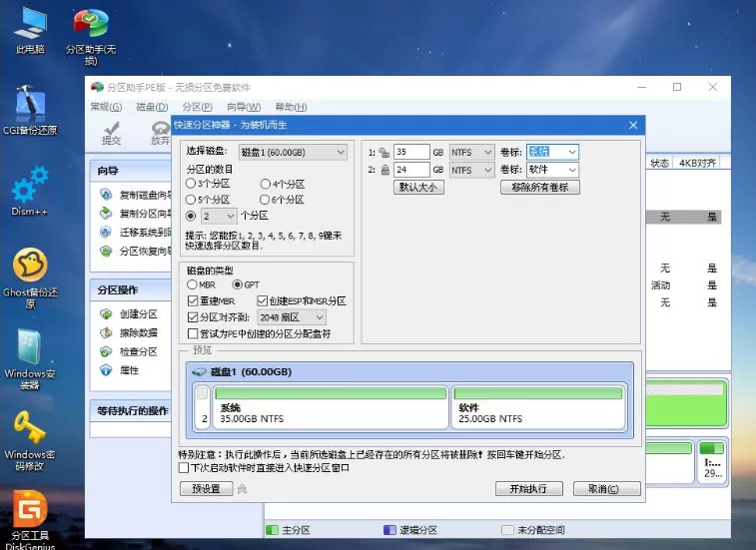Uncheck the 创建ESP和MSR分区 checkbox

click(x=263, y=301)
